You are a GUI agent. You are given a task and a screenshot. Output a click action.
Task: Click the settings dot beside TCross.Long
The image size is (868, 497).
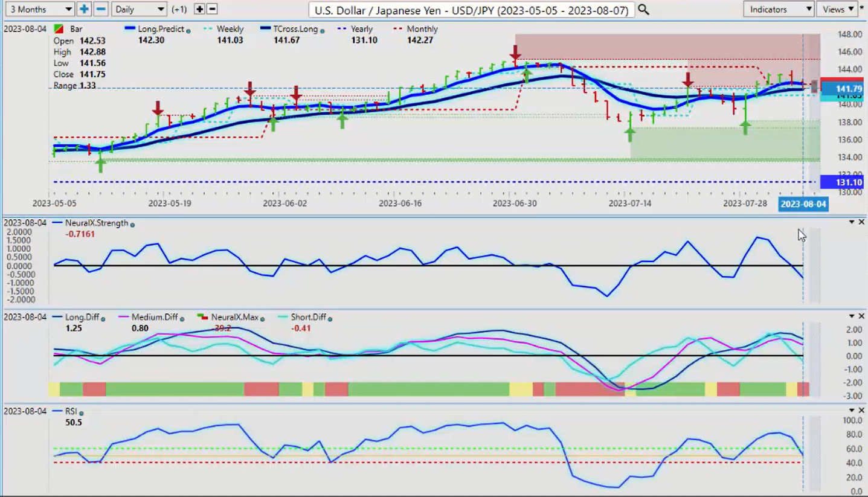tap(324, 30)
